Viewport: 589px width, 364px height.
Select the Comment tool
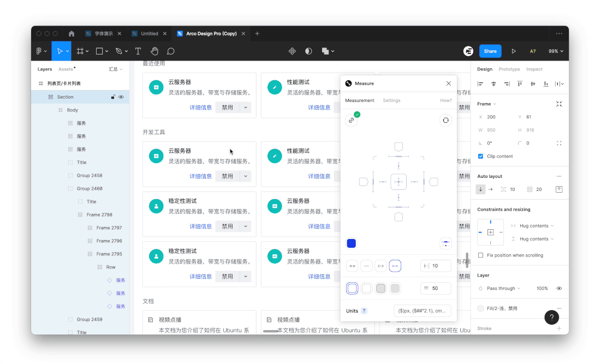tap(170, 51)
